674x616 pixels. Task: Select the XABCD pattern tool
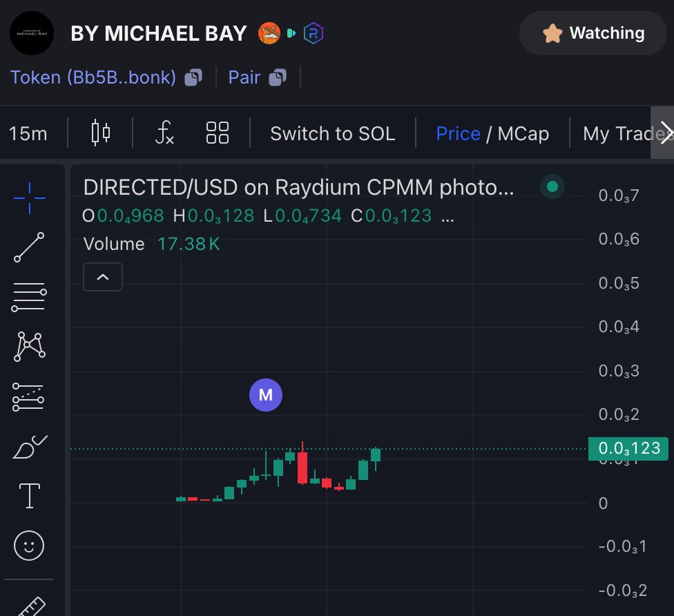pos(29,347)
